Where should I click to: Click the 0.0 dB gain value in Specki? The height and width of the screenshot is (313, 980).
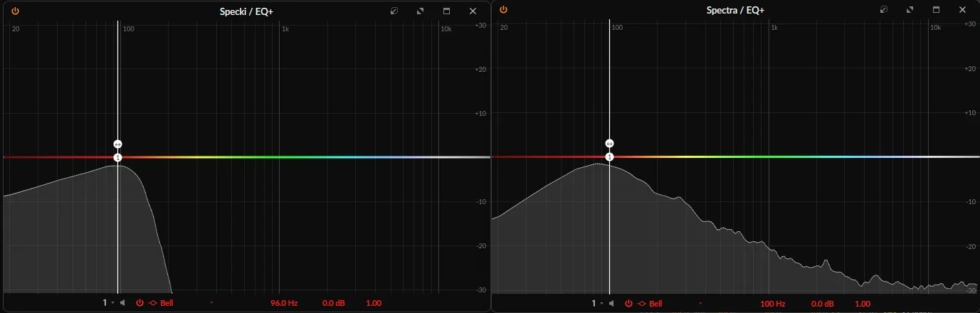tap(334, 303)
